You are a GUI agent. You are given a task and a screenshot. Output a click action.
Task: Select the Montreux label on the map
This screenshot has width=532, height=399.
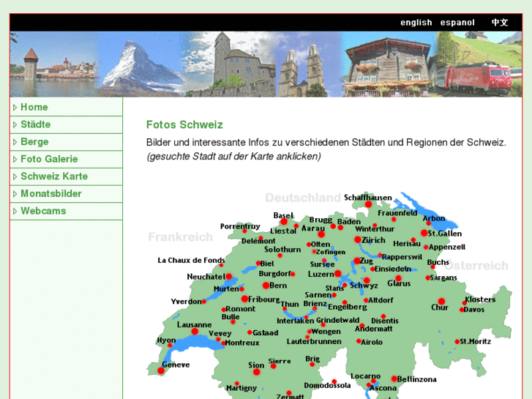click(x=242, y=343)
